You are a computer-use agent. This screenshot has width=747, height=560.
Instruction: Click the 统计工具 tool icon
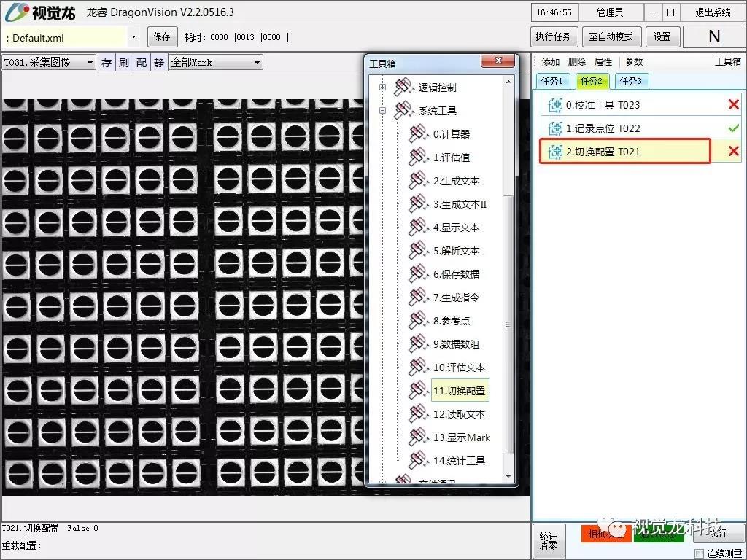tap(417, 461)
